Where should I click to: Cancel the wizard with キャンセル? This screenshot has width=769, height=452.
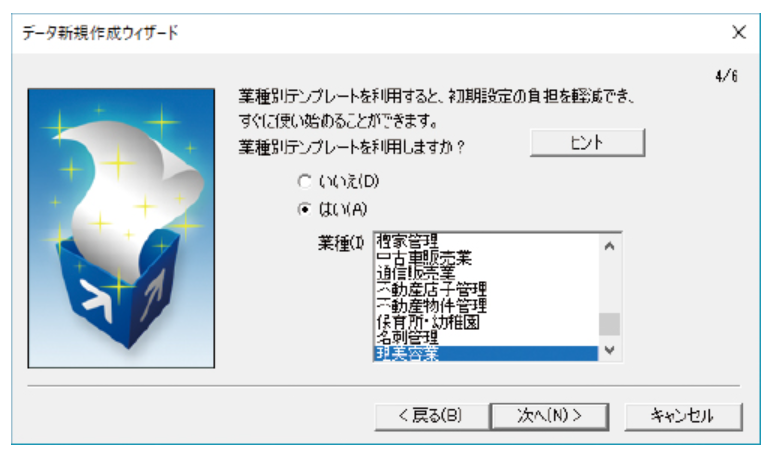(x=683, y=416)
